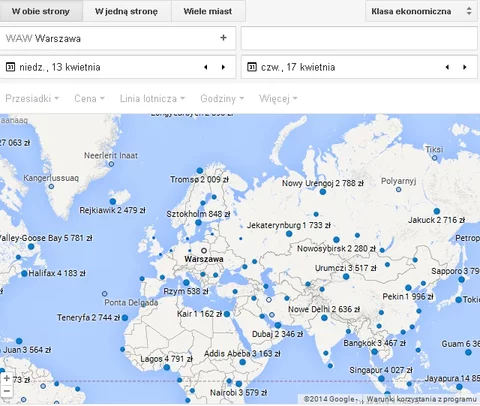Select the Tromsø 2 009 zł marker
The width and height of the screenshot is (480, 406).
click(200, 171)
